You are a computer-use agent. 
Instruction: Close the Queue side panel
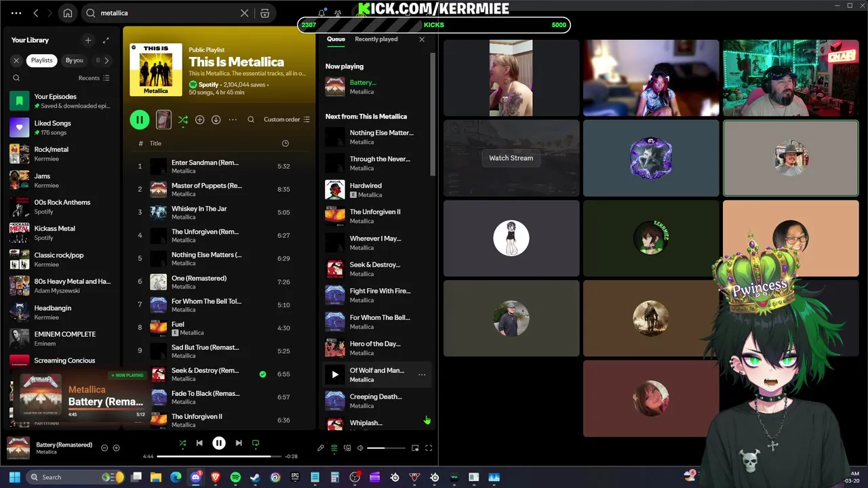[422, 39]
